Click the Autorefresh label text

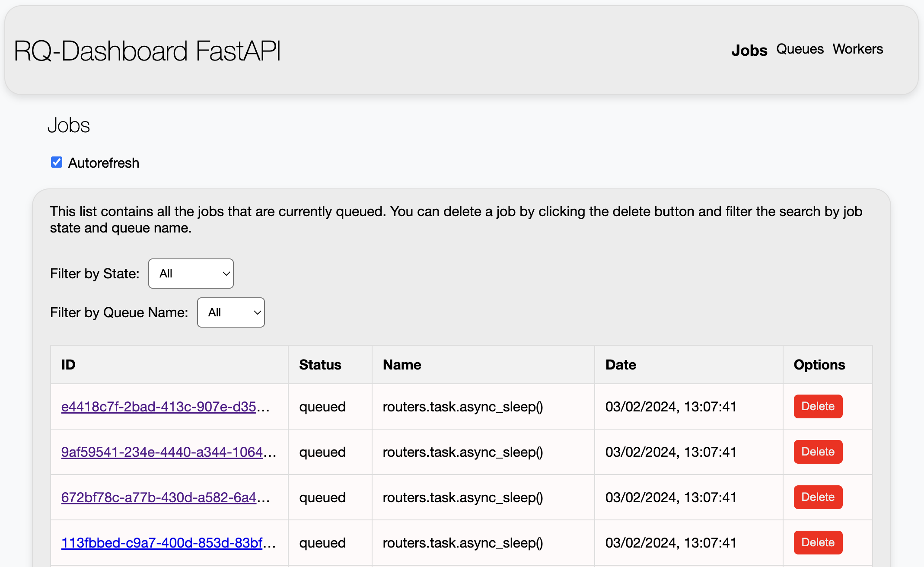coord(104,163)
